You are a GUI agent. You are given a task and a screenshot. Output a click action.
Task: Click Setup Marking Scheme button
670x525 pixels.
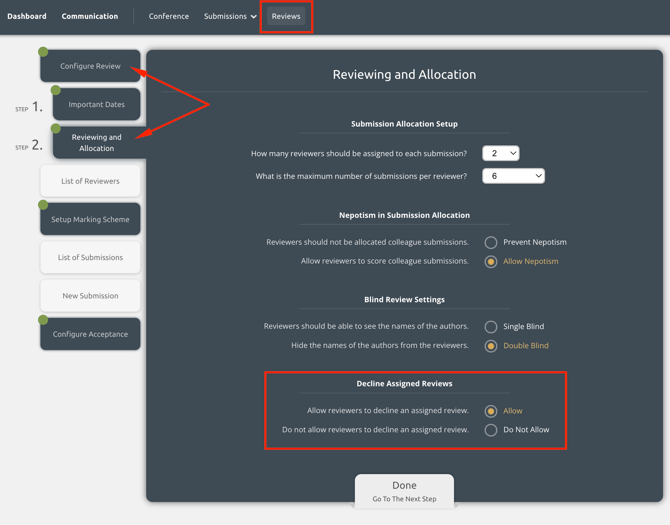pyautogui.click(x=90, y=219)
